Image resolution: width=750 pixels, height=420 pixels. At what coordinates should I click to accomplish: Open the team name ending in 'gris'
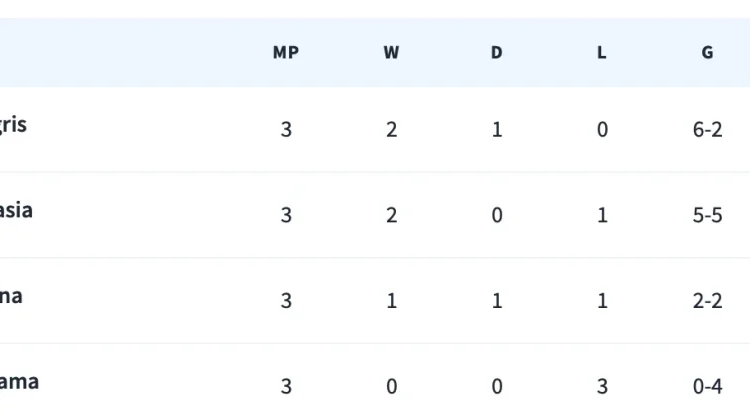(x=13, y=125)
